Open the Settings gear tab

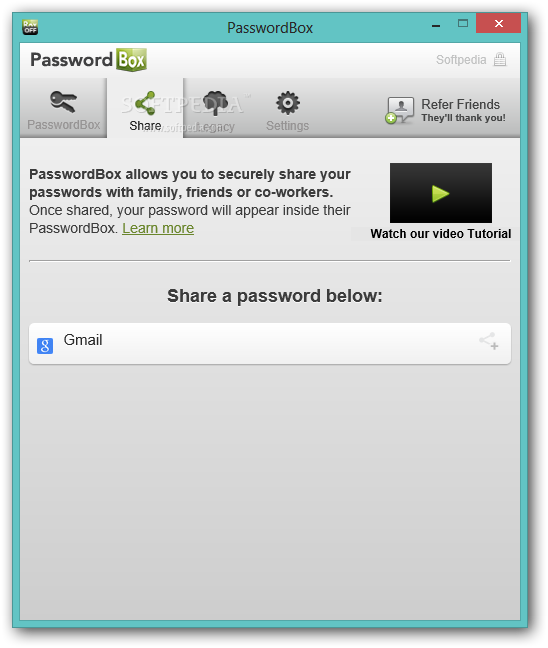[288, 110]
